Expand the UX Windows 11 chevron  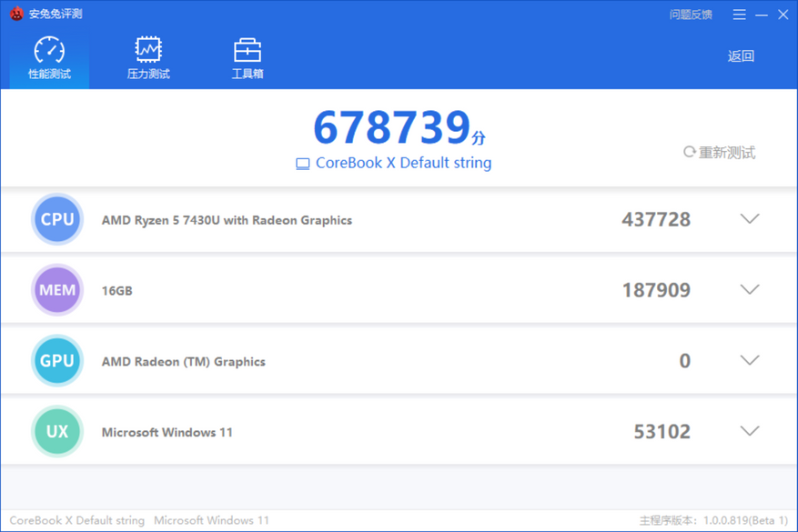point(750,431)
